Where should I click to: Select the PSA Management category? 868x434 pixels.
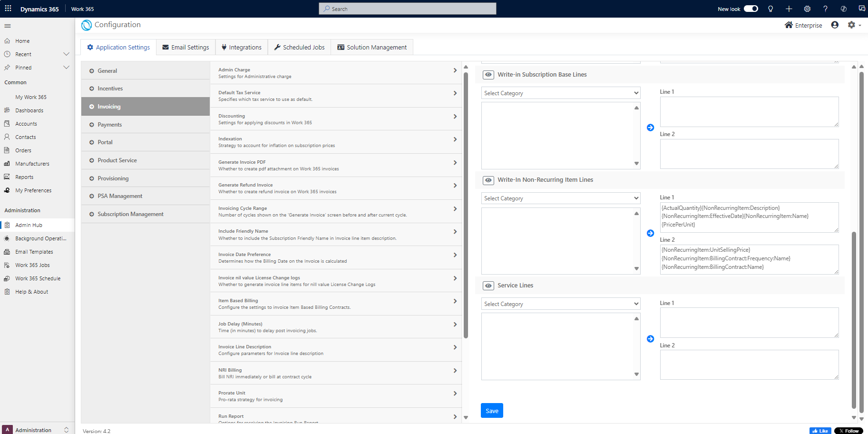(146, 196)
